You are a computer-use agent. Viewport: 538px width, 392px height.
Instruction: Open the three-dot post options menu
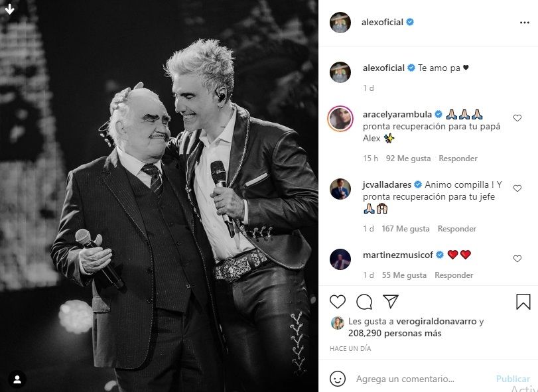(x=525, y=23)
